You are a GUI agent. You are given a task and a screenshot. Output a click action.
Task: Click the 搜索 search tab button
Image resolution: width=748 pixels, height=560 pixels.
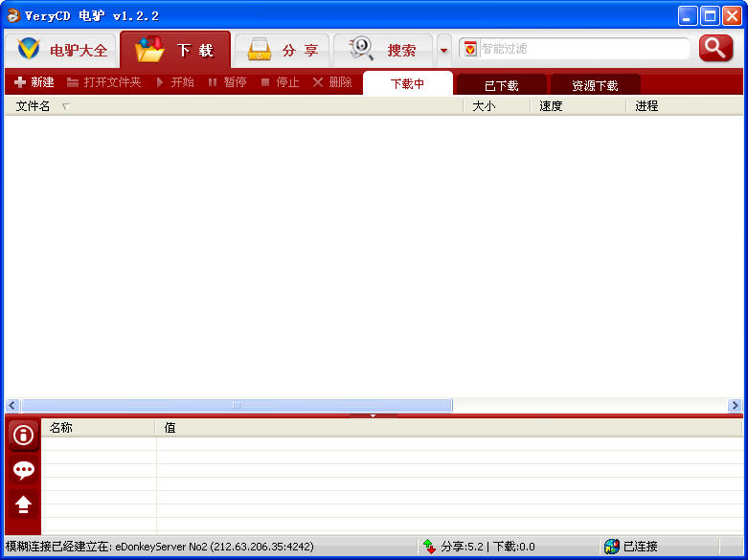383,50
